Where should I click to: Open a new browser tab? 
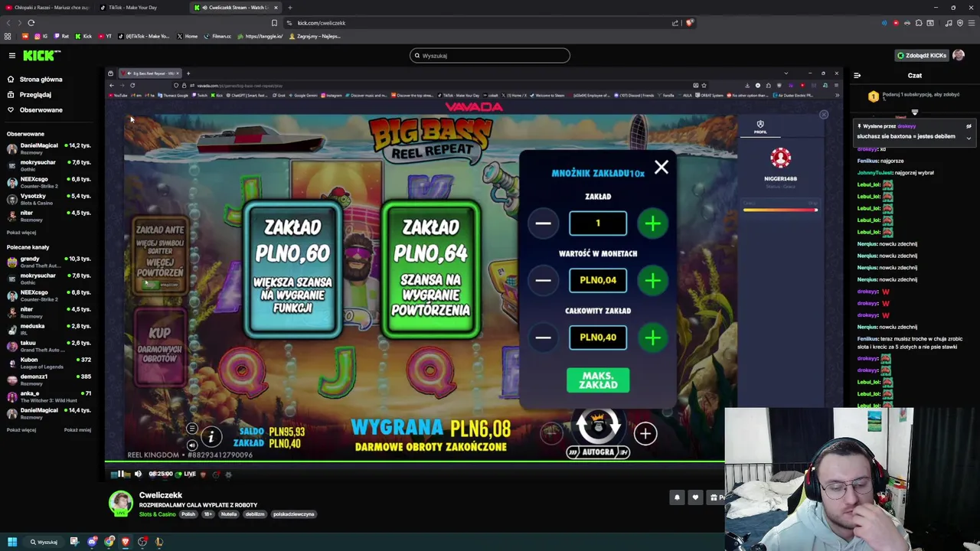tap(289, 8)
